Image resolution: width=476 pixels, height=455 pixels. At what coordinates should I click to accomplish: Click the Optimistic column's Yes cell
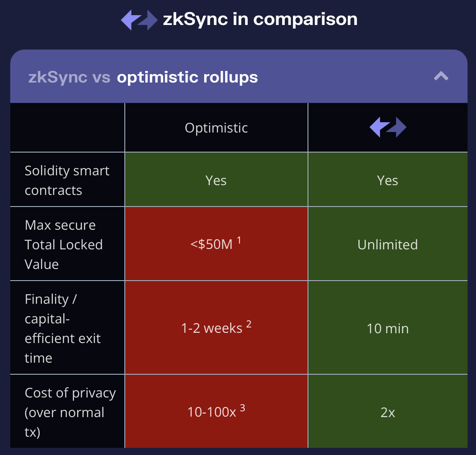[216, 180]
